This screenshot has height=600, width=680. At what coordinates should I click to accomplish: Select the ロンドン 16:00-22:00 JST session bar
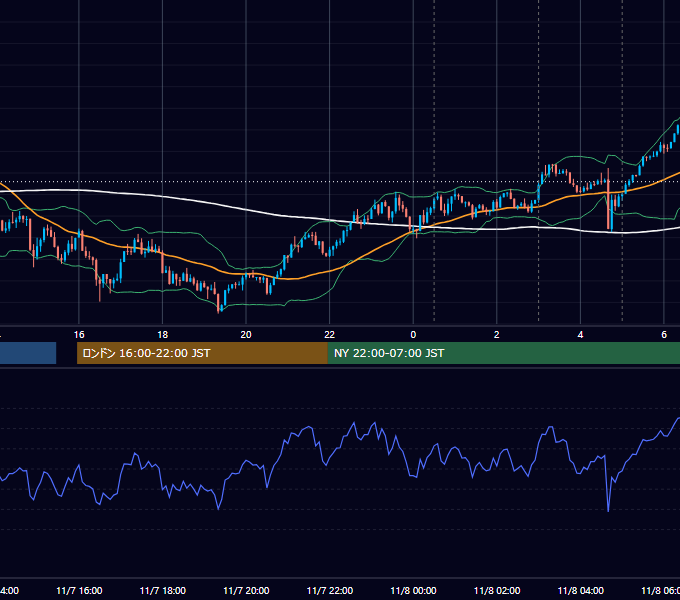202,353
